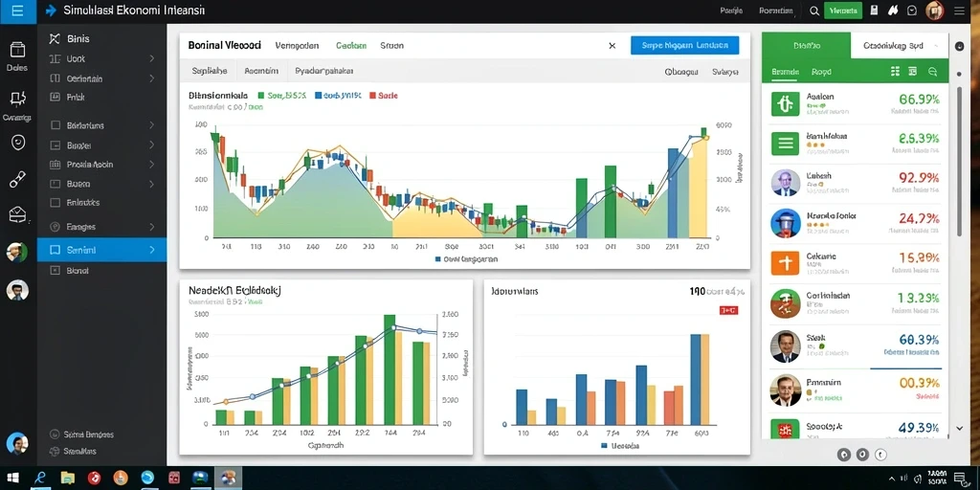The image size is (980, 490).
Task: Click the search icon in green panel header
Action: tap(932, 71)
